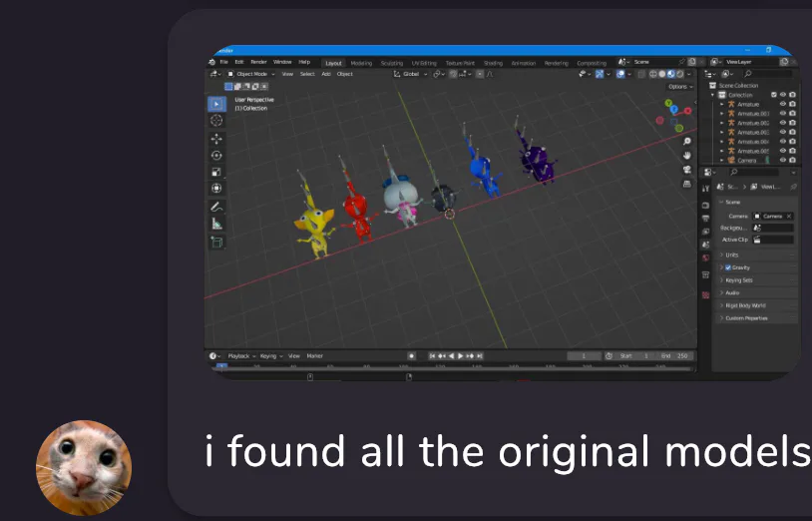
Task: Expand the Rigid Body World panel
Action: click(758, 305)
